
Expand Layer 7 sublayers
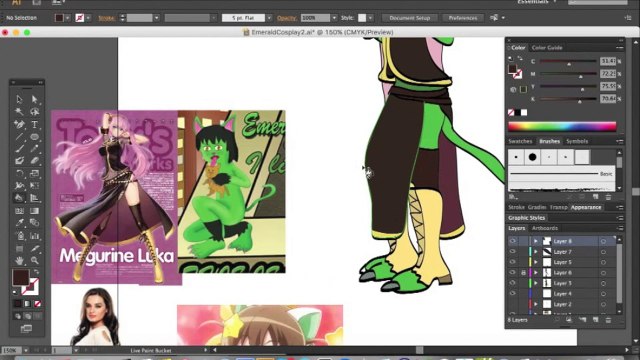click(536, 252)
